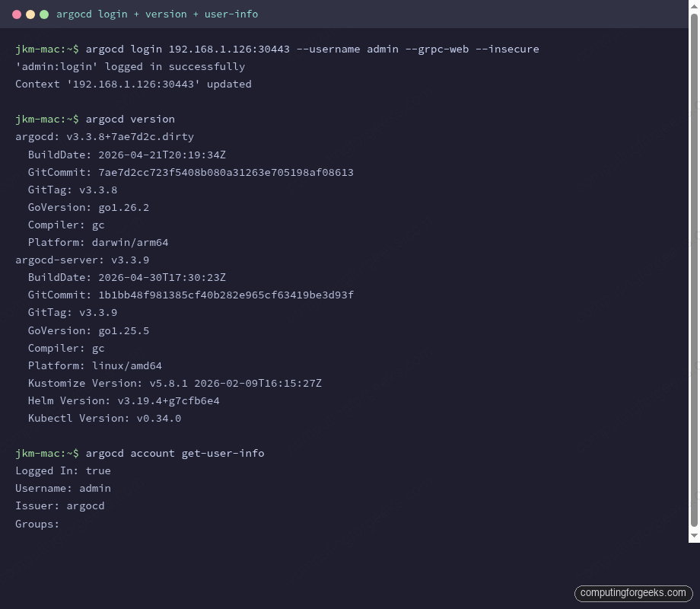Click the 'Helm Version: v3.19.4+g7cfb6e4' line
Viewport: 700px width, 609px height.
click(124, 400)
